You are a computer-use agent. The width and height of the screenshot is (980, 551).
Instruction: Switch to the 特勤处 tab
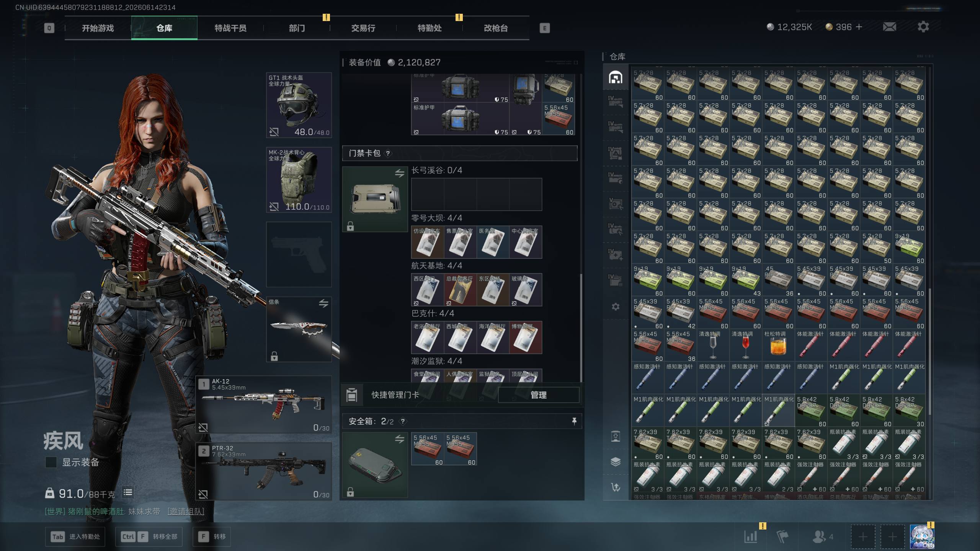pos(430,28)
